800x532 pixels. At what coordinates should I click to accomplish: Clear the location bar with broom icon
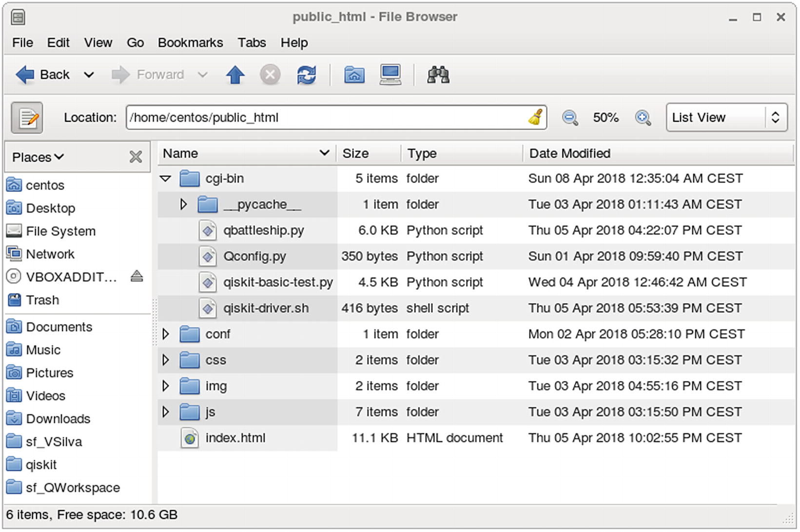click(x=536, y=117)
